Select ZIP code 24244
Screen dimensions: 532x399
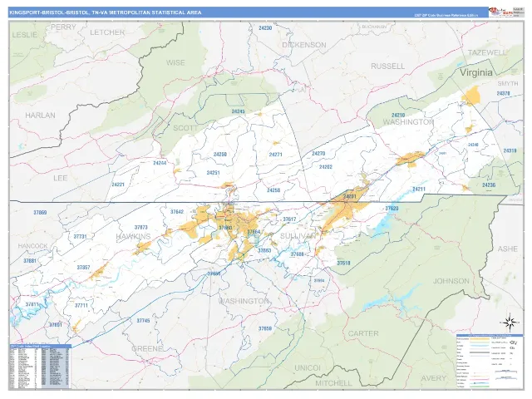click(160, 163)
